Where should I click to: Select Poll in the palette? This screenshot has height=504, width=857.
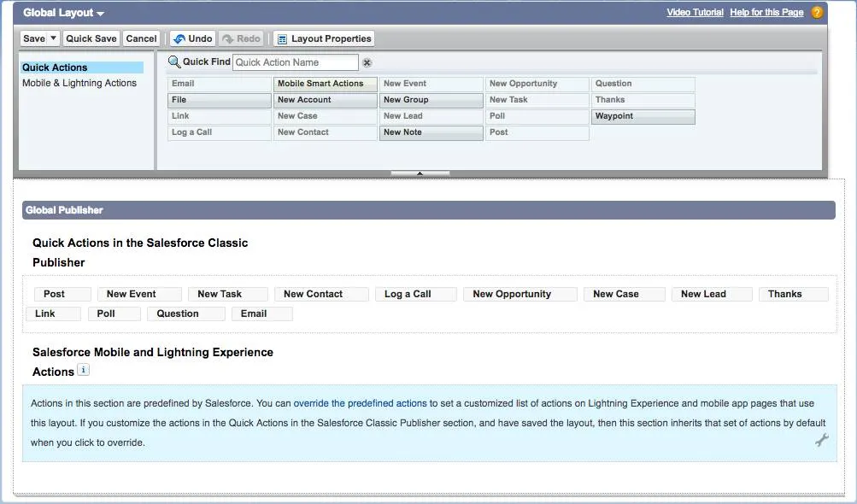[x=537, y=116]
